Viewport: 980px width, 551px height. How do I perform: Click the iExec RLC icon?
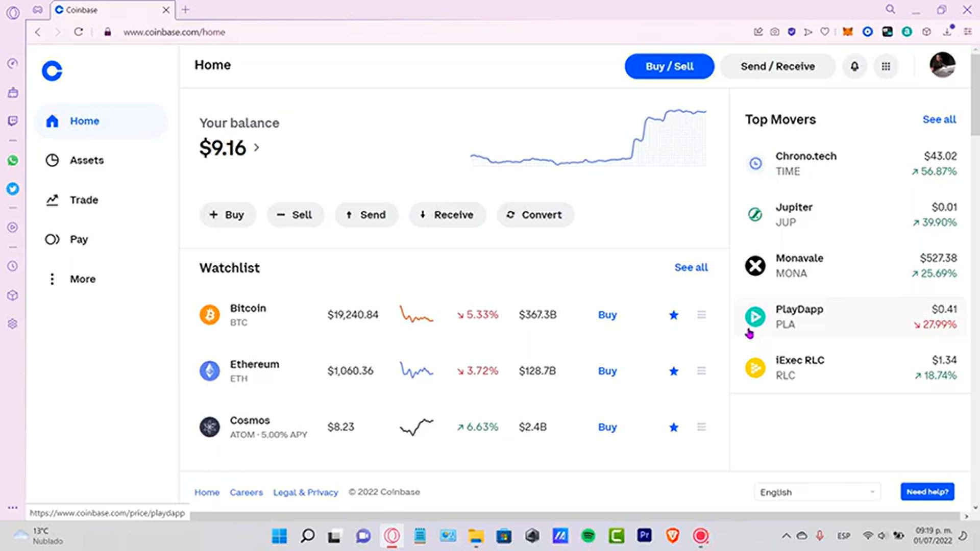tap(755, 367)
